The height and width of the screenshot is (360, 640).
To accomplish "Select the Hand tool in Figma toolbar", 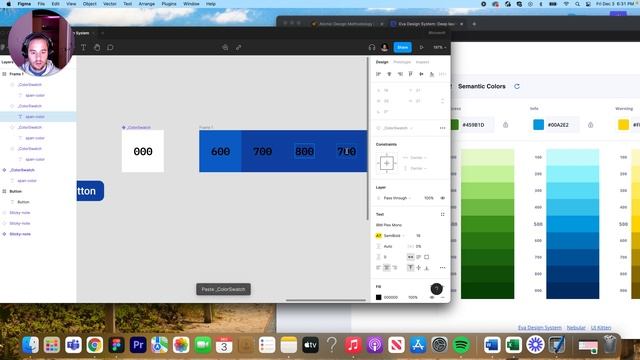I will click(97, 47).
